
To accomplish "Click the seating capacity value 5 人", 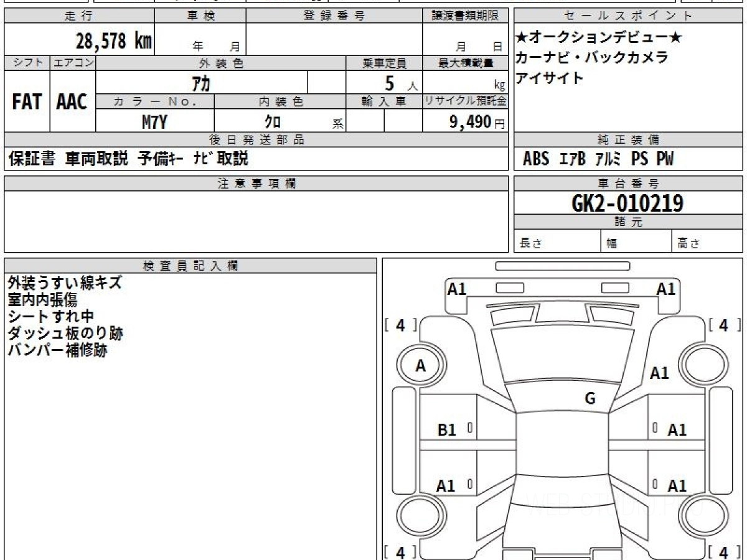I will [x=401, y=82].
